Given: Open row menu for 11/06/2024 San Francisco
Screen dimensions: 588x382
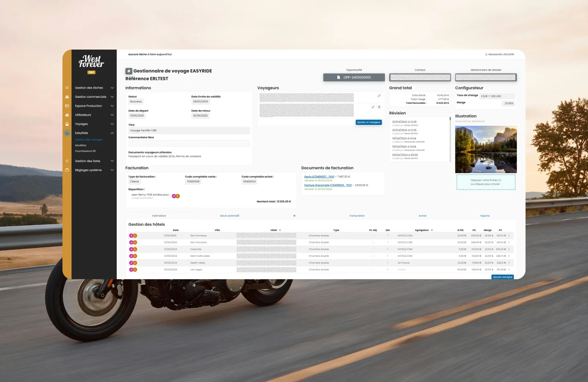Looking at the screenshot, I should (509, 236).
